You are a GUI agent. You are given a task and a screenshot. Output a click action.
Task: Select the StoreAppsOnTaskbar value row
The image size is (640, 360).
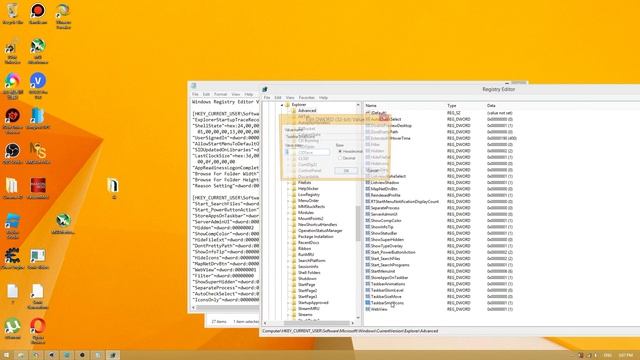(x=389, y=278)
